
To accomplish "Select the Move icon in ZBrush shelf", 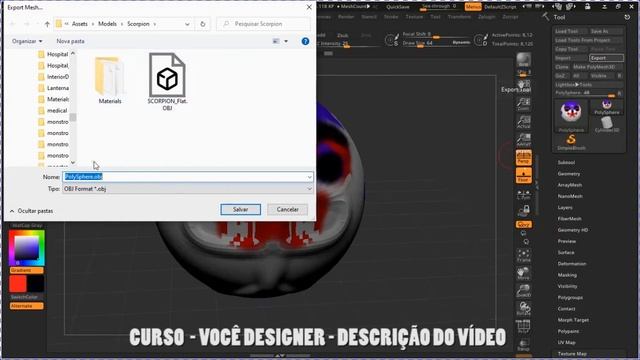I will (523, 273).
